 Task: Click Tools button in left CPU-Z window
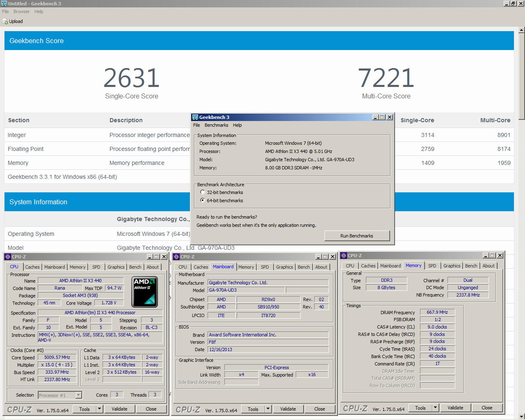click(x=84, y=409)
